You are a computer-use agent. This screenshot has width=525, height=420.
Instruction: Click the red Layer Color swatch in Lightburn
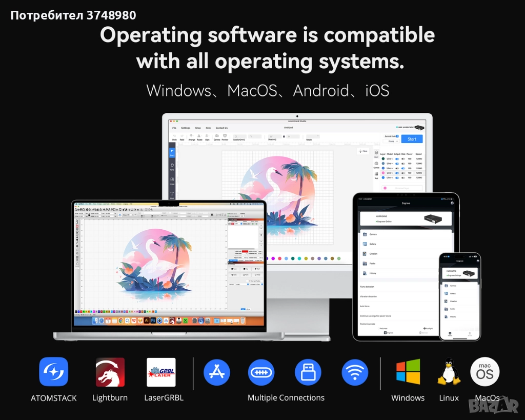point(245,251)
